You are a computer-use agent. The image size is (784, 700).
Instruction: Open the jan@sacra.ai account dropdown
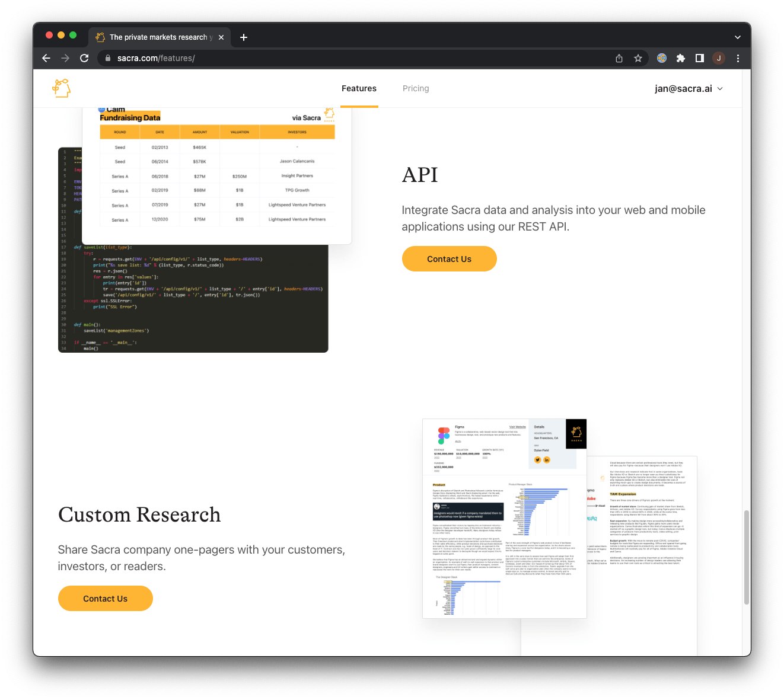tap(689, 88)
